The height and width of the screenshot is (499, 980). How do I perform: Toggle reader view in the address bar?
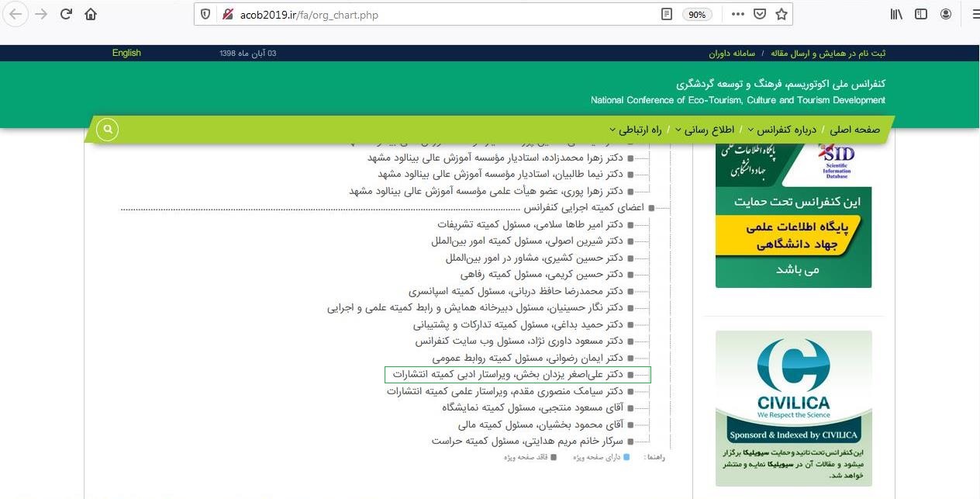[x=666, y=13]
